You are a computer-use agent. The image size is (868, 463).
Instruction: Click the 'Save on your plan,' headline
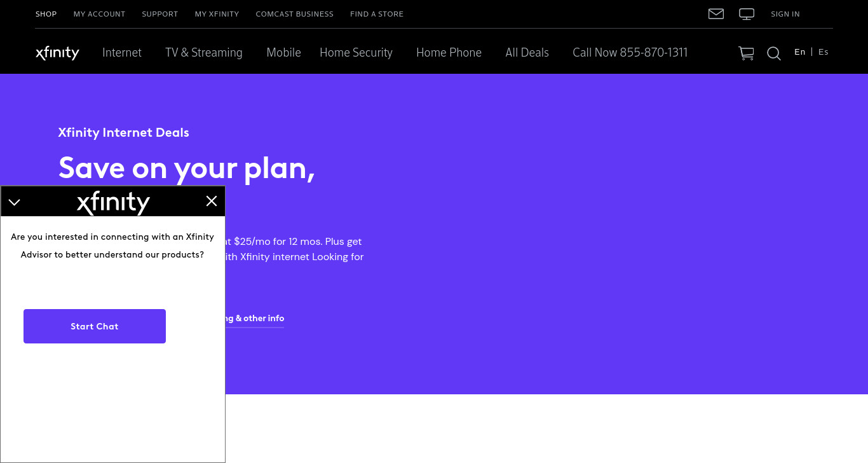[x=187, y=168]
